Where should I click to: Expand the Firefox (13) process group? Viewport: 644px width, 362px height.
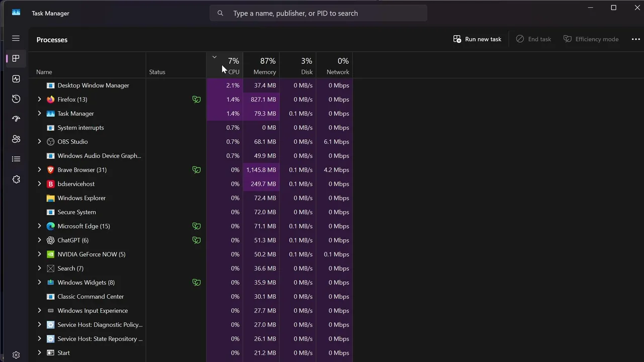(39, 100)
